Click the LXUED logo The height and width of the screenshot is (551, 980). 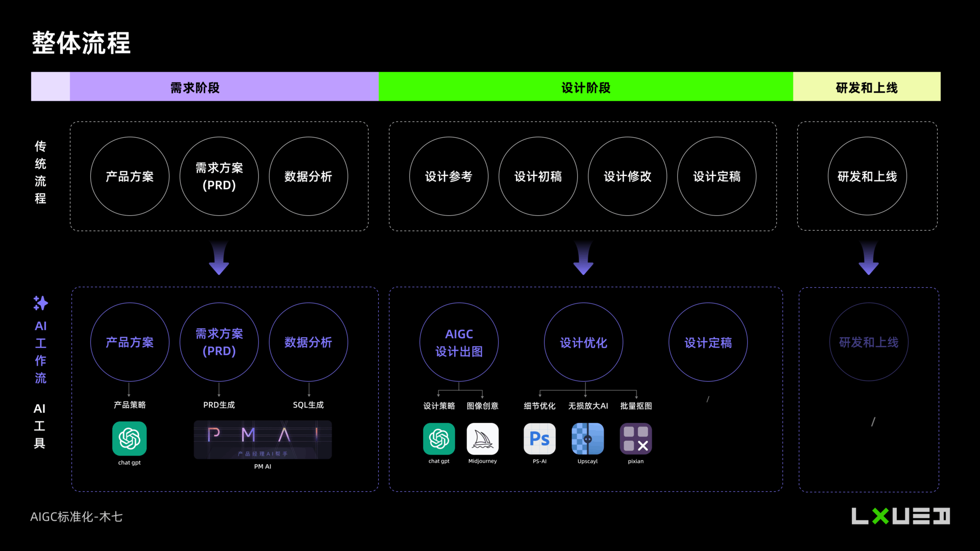[900, 516]
